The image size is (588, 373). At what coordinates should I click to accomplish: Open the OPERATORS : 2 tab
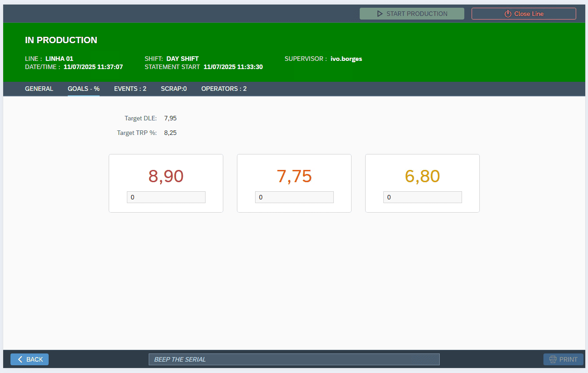click(x=224, y=89)
